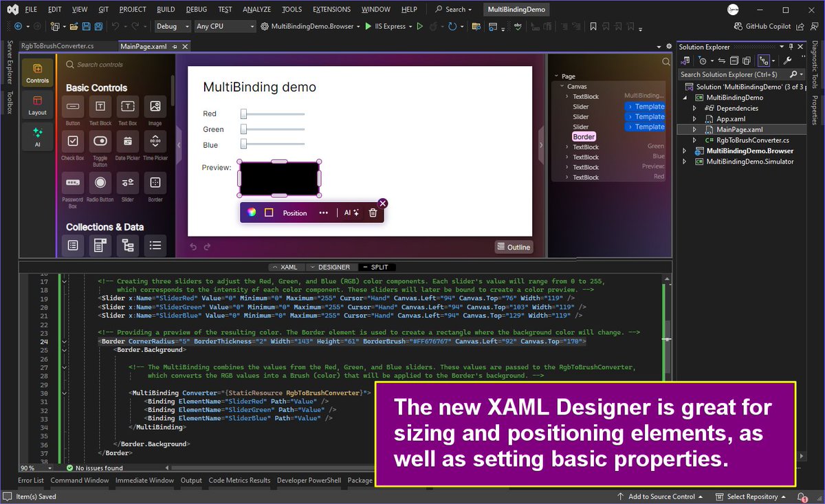This screenshot has height=504, width=825.
Task: Delete the selected Border using trash icon
Action: [373, 212]
